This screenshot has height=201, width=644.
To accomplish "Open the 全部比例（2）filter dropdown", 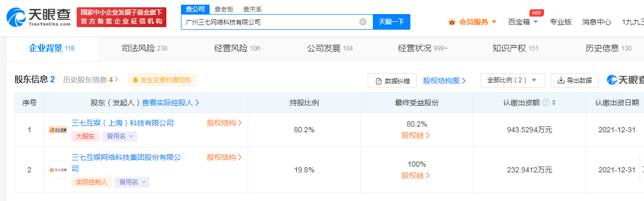I will (512, 81).
